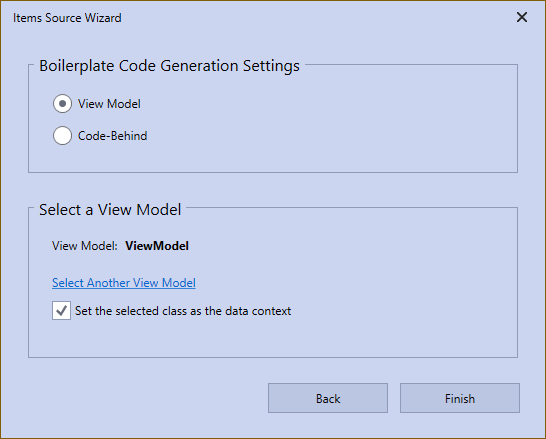
Task: Click the Finish button
Action: coord(460,398)
